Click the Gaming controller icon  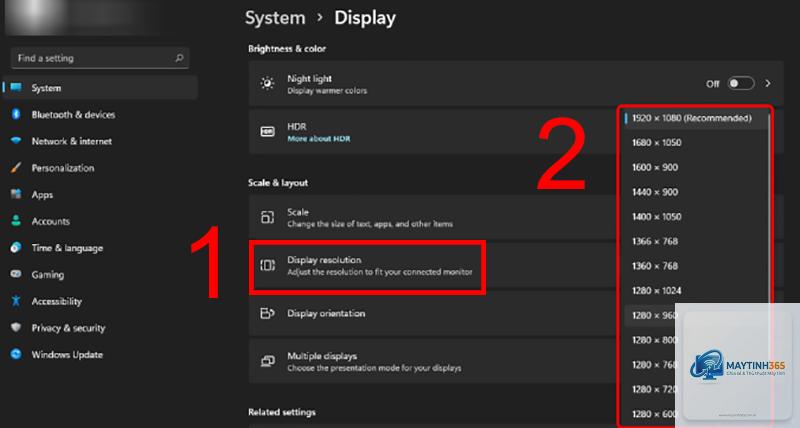pyautogui.click(x=16, y=274)
